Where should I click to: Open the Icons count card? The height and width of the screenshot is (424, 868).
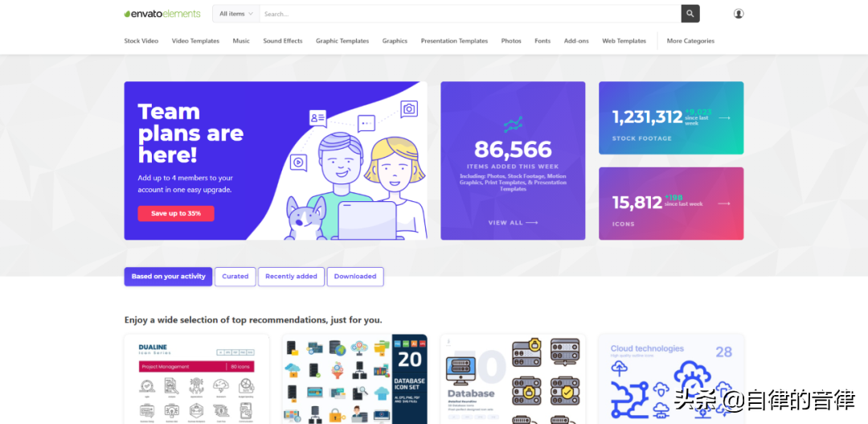(671, 204)
